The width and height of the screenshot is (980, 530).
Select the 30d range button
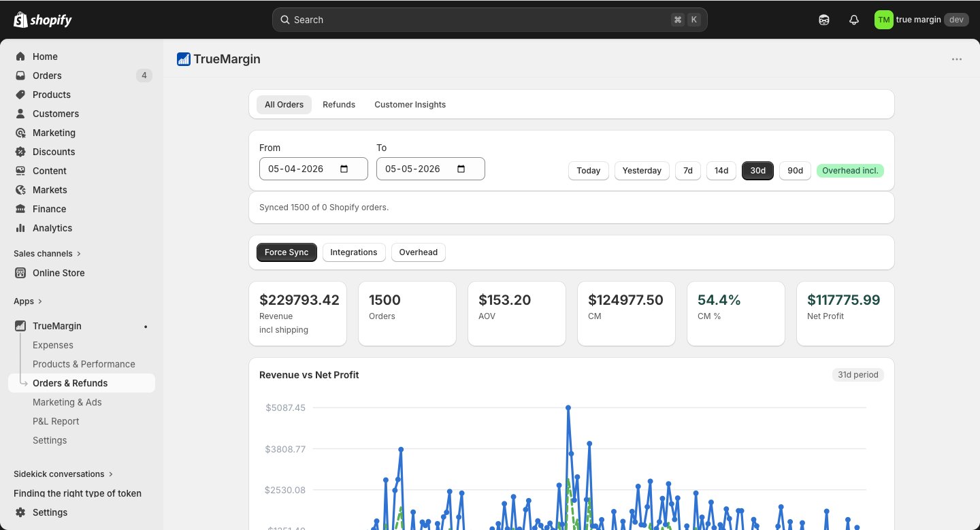tap(757, 170)
